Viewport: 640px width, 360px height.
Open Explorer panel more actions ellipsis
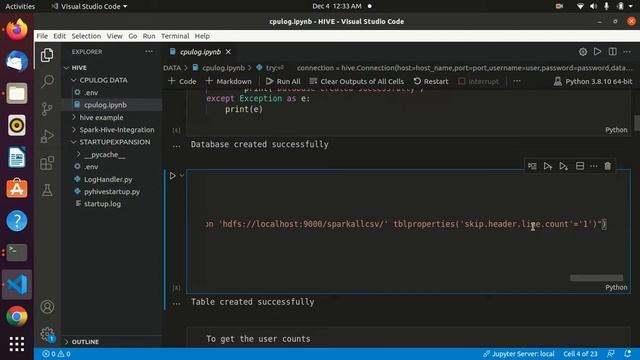click(149, 52)
